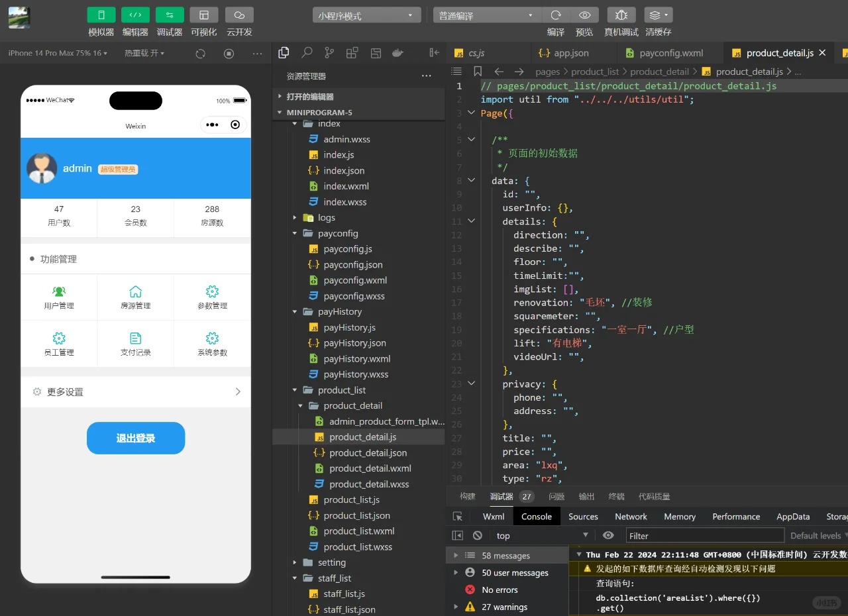
Task: Select the Network devtools tab
Action: pyautogui.click(x=631, y=517)
